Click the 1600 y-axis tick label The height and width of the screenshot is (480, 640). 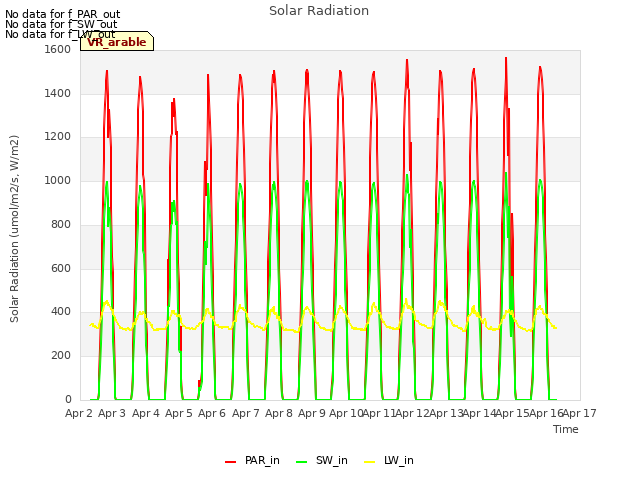pyautogui.click(x=58, y=49)
